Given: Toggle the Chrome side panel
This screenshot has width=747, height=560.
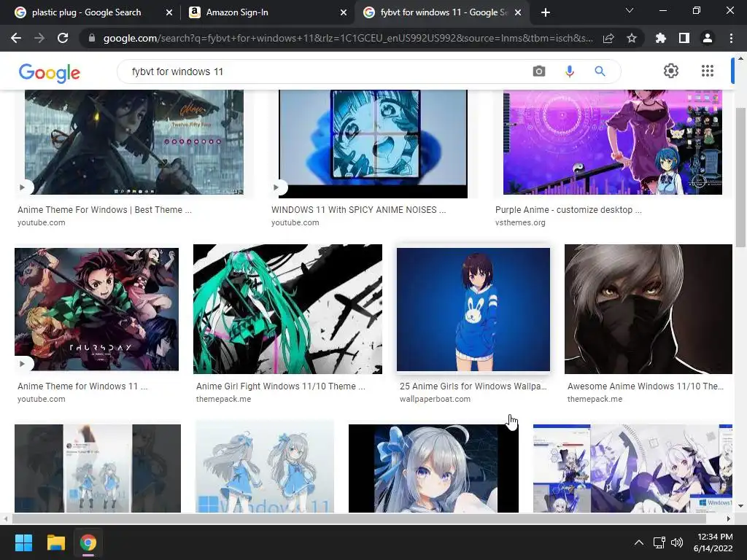Looking at the screenshot, I should [x=684, y=38].
